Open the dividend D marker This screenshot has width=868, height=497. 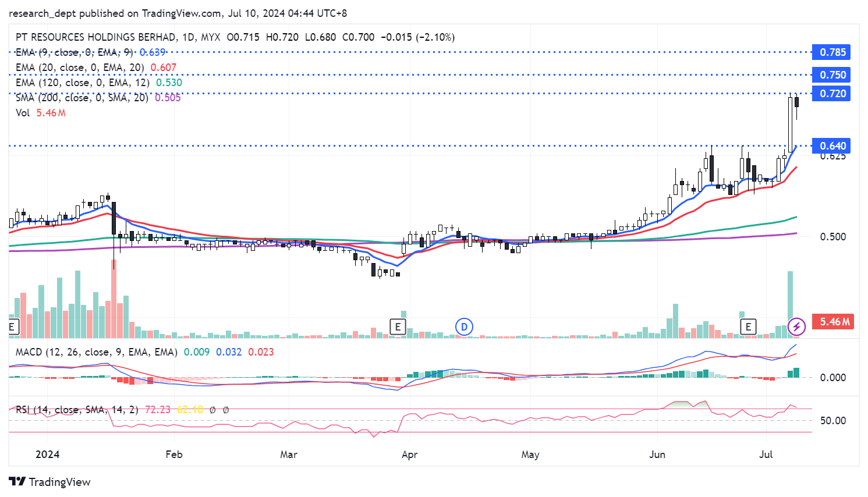pos(464,326)
